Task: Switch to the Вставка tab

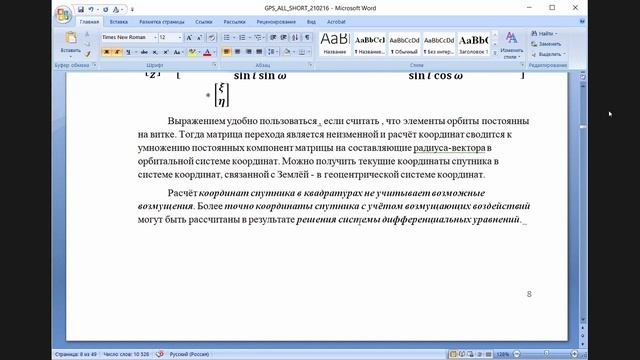Action: 119,22
